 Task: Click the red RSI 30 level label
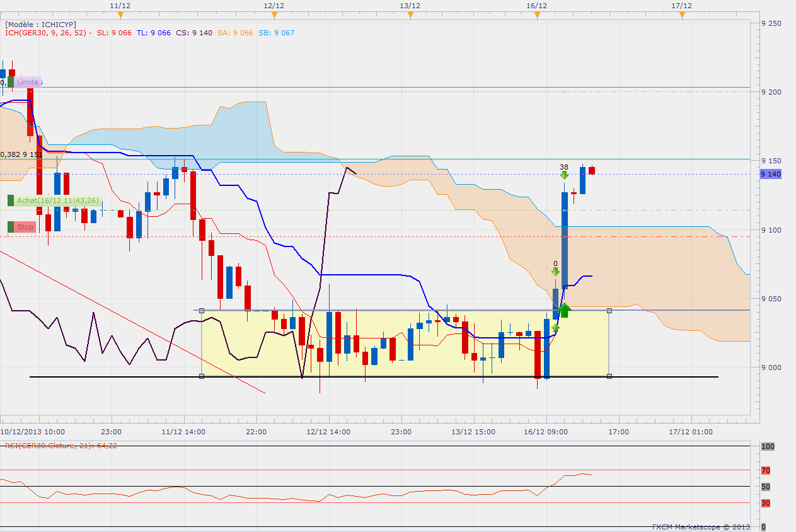(x=766, y=503)
